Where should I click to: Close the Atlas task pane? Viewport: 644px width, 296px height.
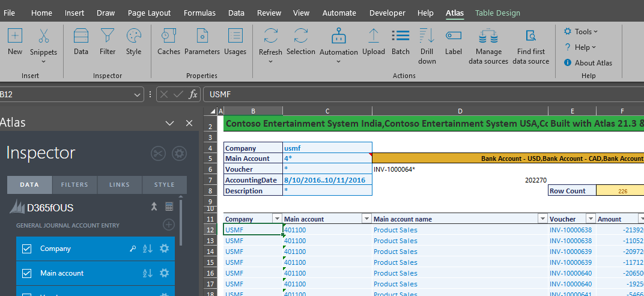coord(189,122)
